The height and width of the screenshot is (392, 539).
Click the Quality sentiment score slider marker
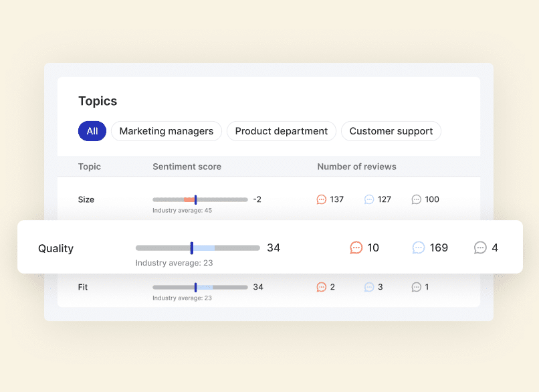click(x=192, y=248)
